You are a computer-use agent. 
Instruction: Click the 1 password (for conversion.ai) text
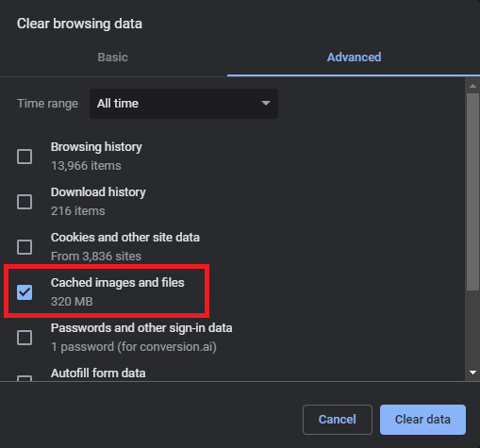point(134,347)
